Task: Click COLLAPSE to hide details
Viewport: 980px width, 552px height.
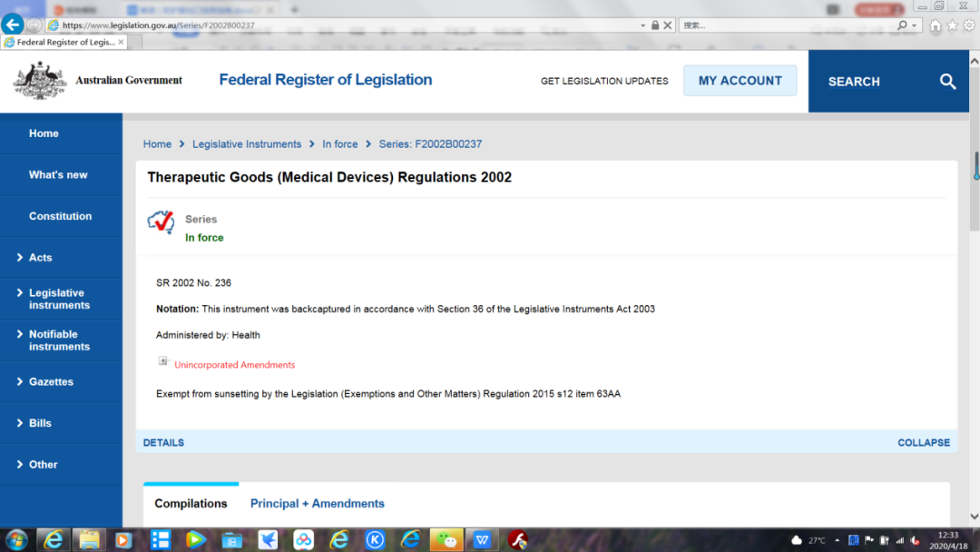Action: [x=923, y=443]
